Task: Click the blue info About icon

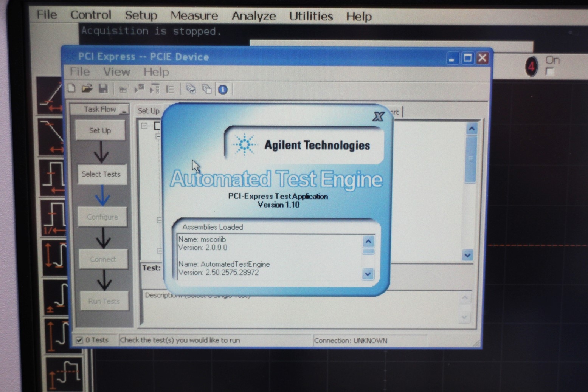Action: [x=223, y=90]
